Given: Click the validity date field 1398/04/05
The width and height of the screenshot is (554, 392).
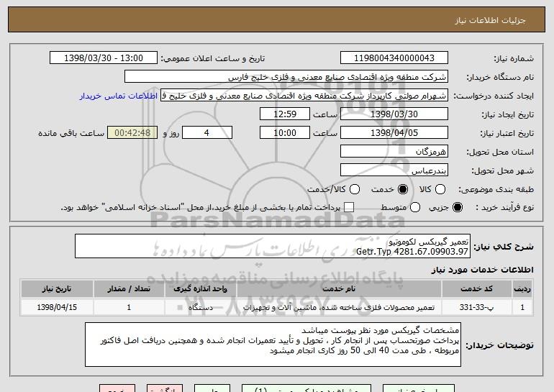Looking at the screenshot, I should 394,133.
